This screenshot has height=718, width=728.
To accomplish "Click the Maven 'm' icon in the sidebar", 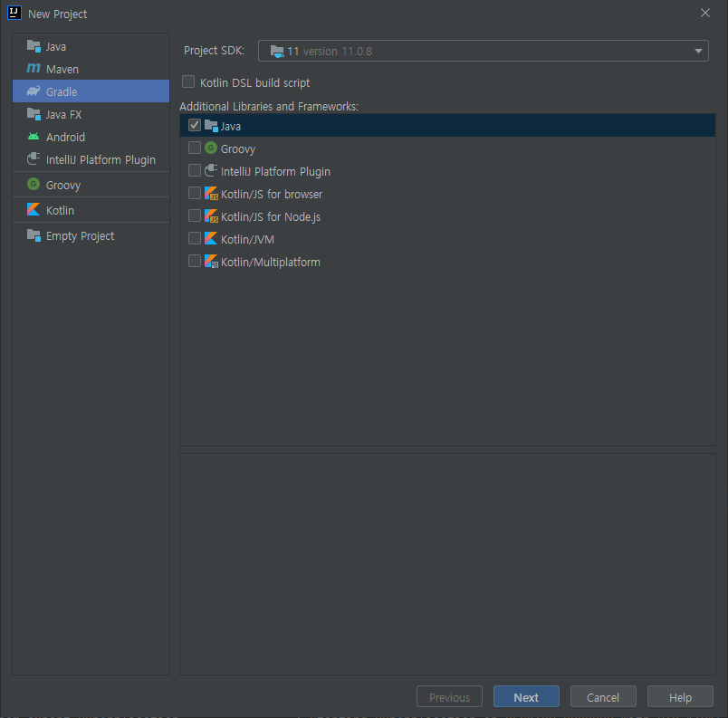I will click(34, 68).
